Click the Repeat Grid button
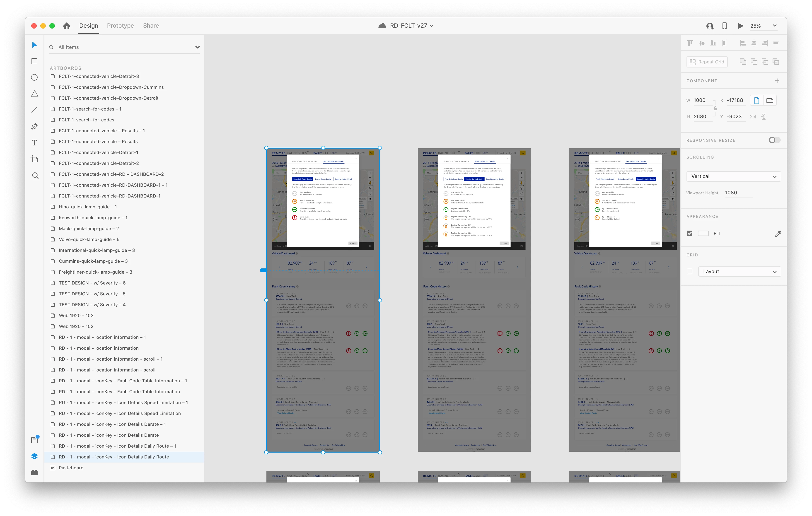The height and width of the screenshot is (516, 812). pyautogui.click(x=707, y=62)
